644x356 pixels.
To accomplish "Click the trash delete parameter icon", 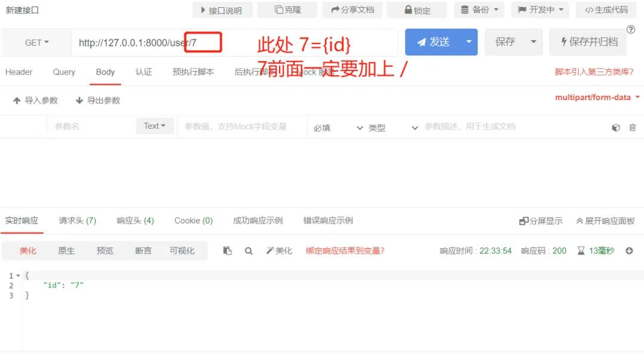I will pos(633,128).
